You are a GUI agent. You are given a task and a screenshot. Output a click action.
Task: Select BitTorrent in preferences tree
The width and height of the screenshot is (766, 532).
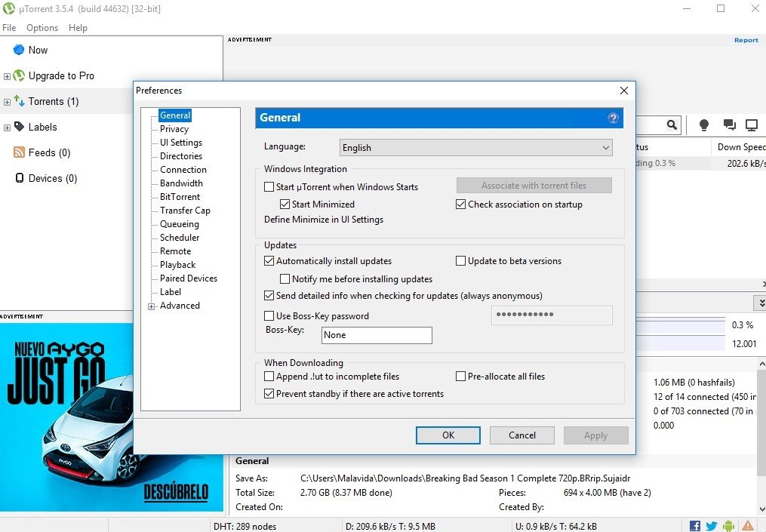[180, 197]
